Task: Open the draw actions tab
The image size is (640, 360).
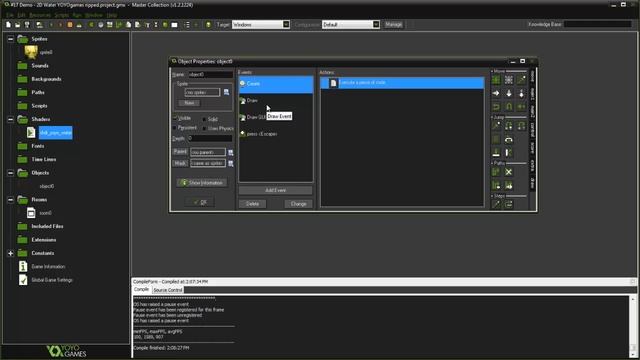Action: (533, 183)
